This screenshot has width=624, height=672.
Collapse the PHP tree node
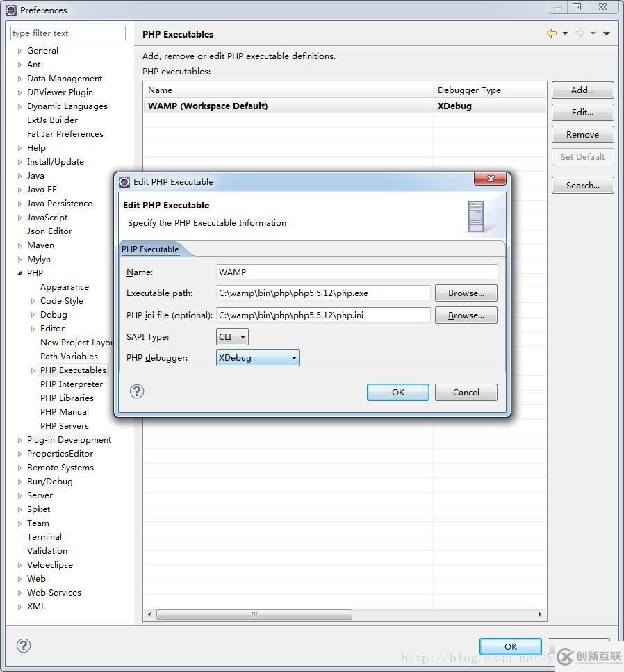(19, 273)
